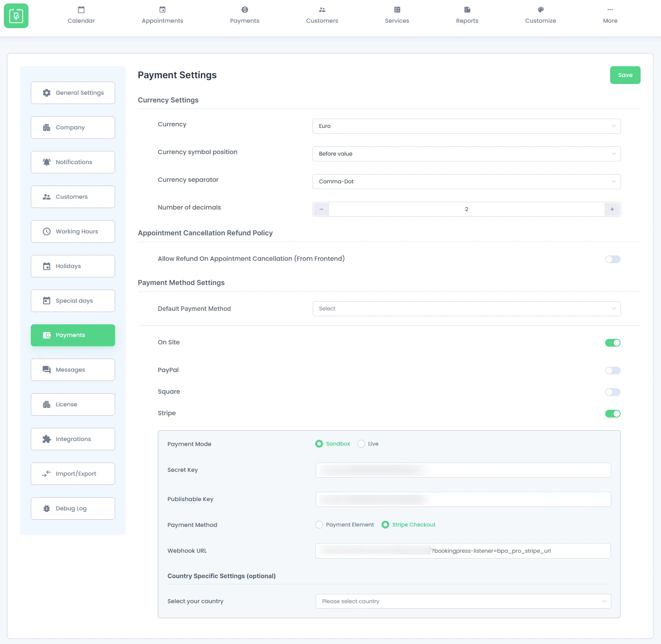This screenshot has width=661, height=644.
Task: Increase number of decimals with plus
Action: click(x=612, y=209)
